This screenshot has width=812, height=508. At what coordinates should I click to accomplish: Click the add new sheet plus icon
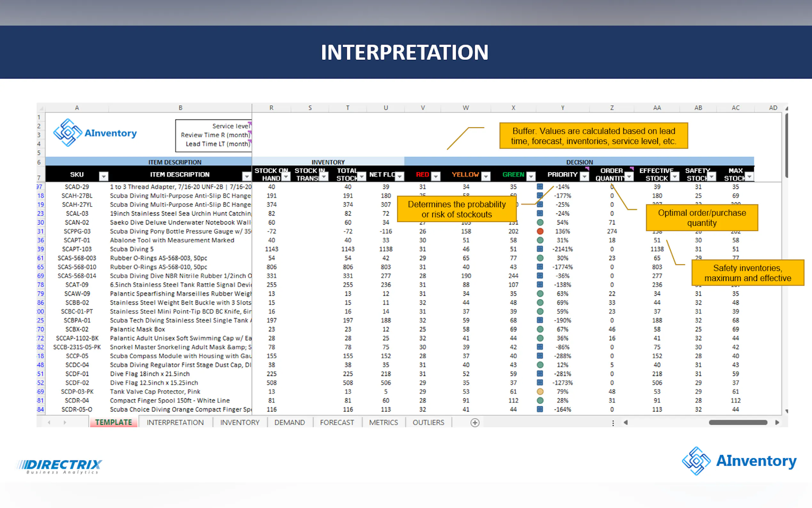pos(475,423)
